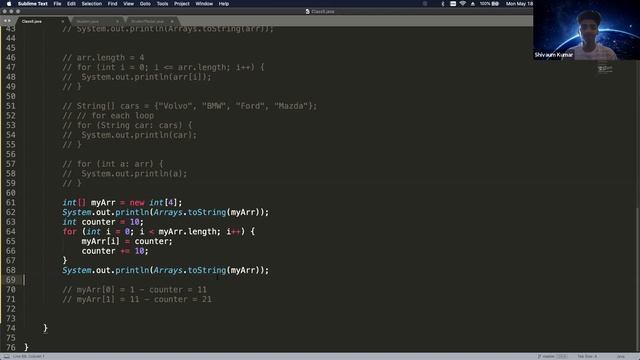Viewport: 640px width, 360px height.
Task: Open the Apple menu
Action: pos(9,4)
